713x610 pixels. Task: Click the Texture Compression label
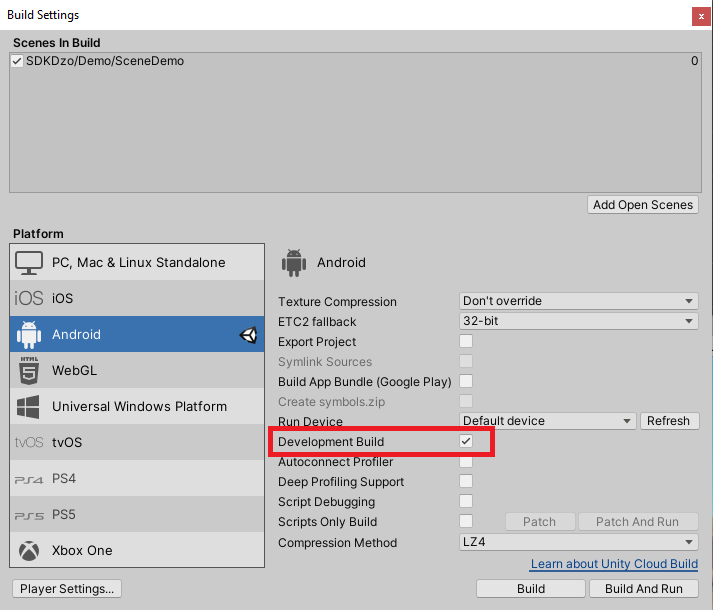pyautogui.click(x=337, y=302)
